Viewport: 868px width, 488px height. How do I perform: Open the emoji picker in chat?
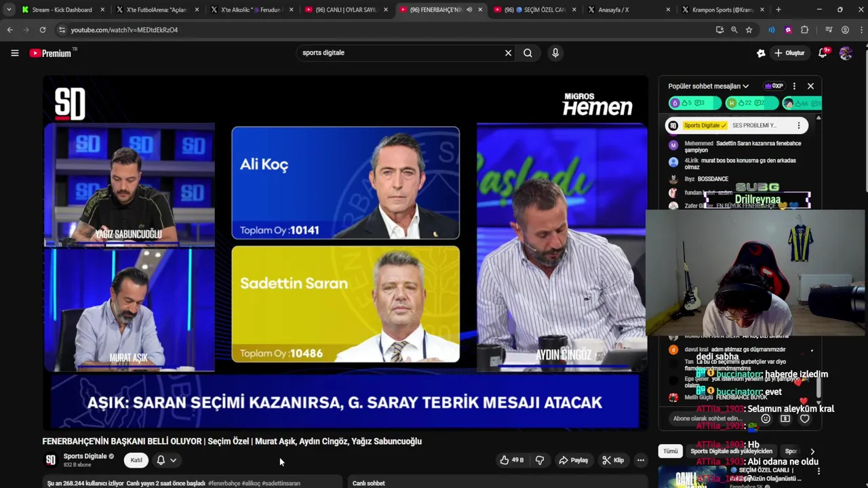[x=766, y=419]
